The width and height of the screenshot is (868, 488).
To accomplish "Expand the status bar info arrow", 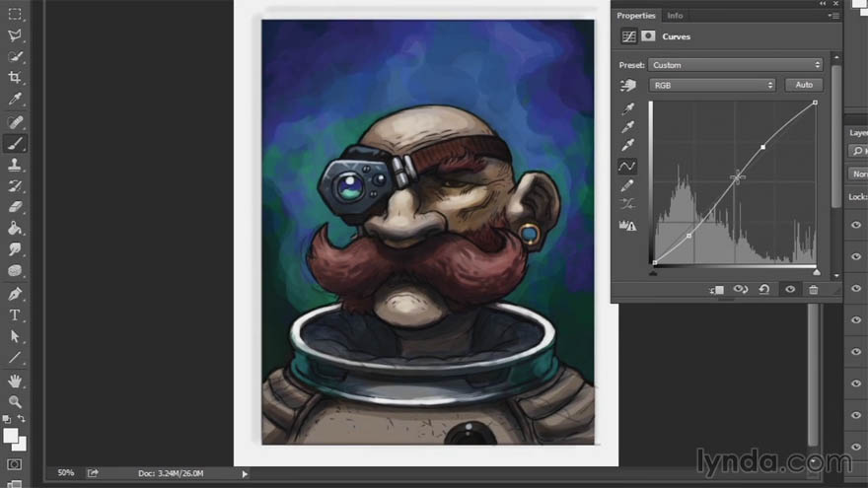I will (245, 473).
